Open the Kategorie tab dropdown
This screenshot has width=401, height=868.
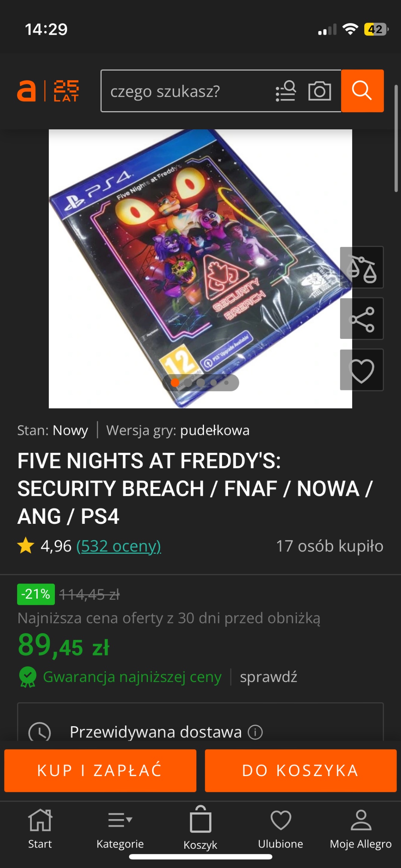[x=120, y=828]
